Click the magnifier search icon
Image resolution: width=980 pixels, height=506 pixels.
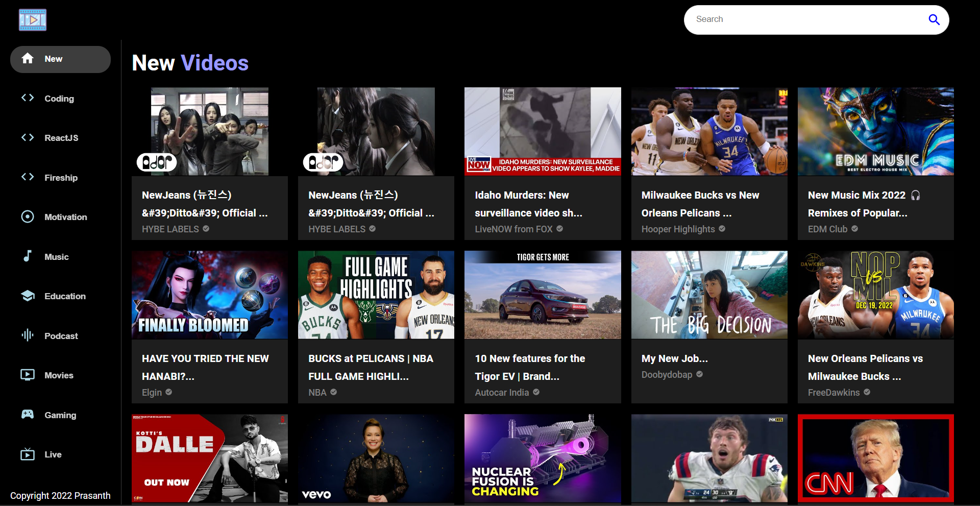934,19
